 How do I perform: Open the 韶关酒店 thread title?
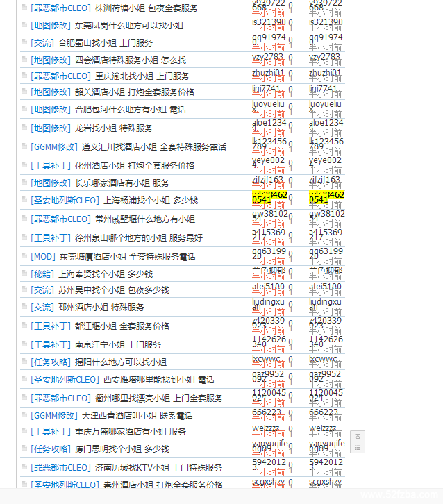(135, 92)
